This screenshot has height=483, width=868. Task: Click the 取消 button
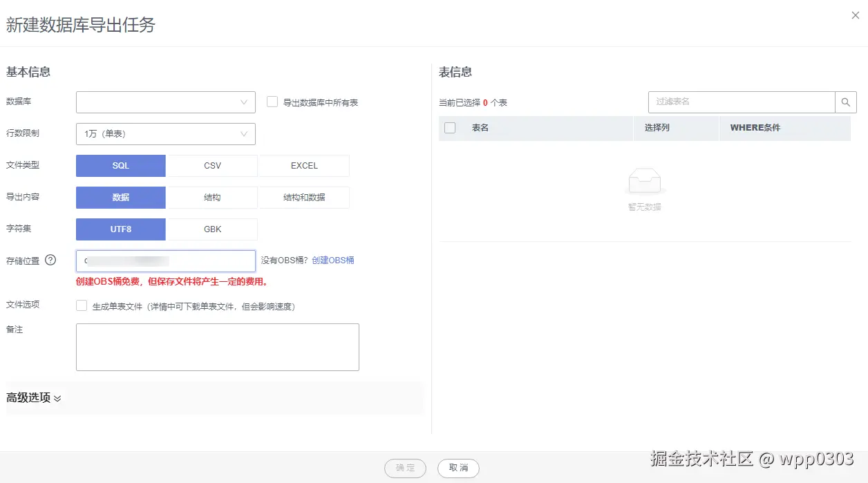point(458,468)
